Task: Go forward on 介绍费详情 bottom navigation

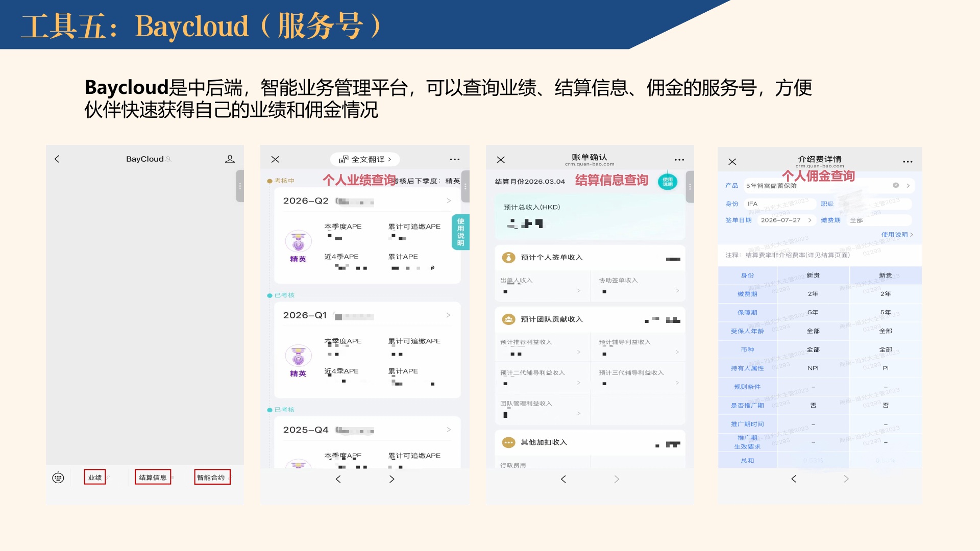Action: pos(846,479)
